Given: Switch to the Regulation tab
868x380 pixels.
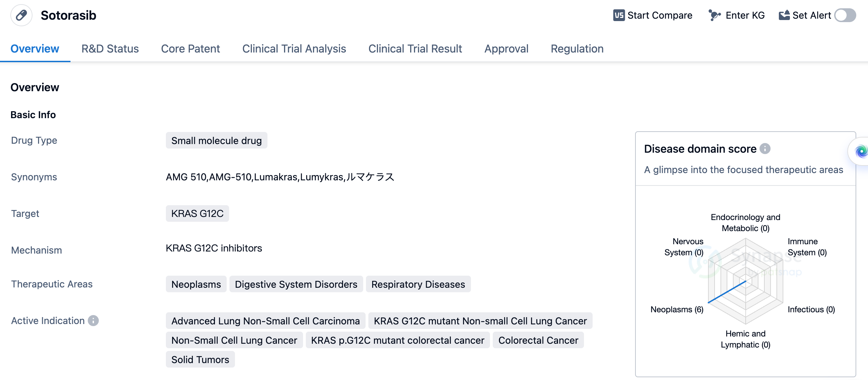Looking at the screenshot, I should click(577, 49).
